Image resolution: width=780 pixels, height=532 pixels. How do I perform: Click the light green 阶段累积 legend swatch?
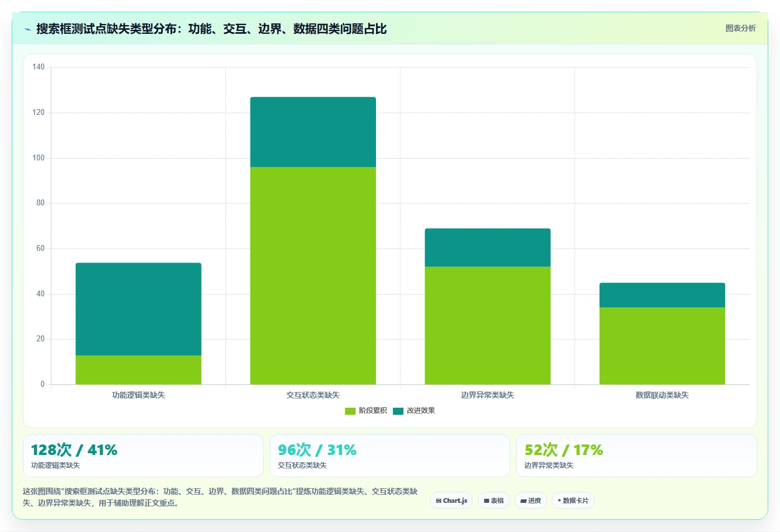pyautogui.click(x=350, y=411)
